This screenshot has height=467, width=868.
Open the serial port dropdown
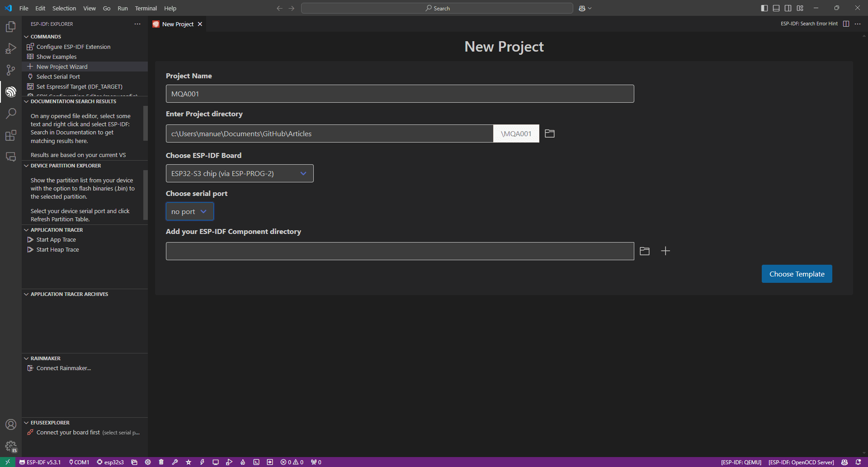(x=189, y=211)
